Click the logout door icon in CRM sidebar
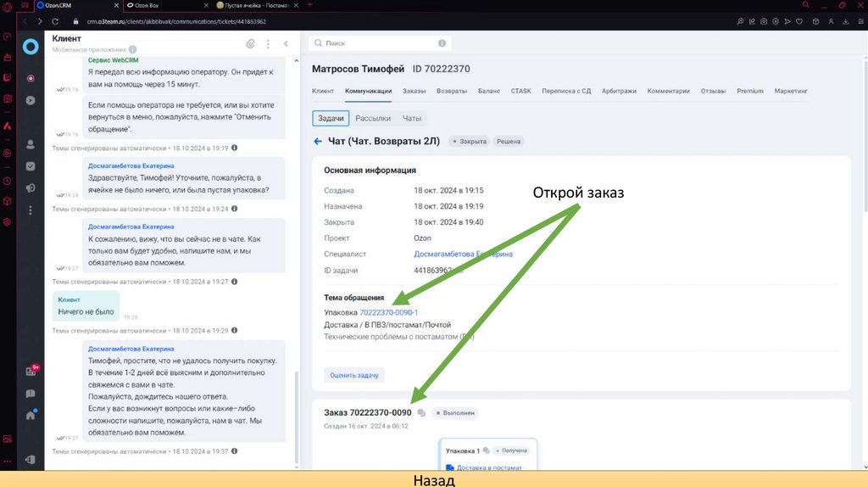This screenshot has height=487, width=868. click(31, 459)
